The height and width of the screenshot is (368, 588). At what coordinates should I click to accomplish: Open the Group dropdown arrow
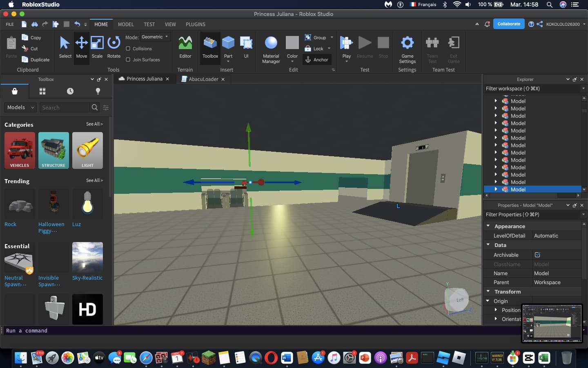[332, 37]
